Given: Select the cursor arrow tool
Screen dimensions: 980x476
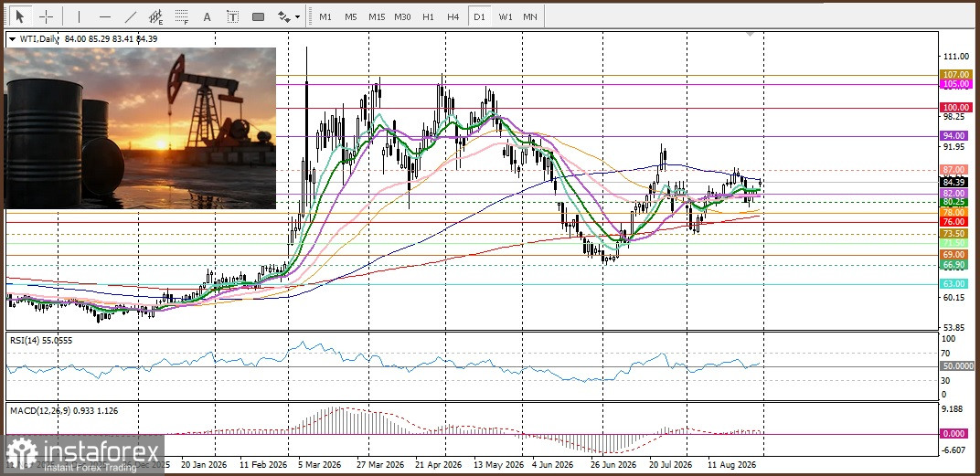Looking at the screenshot, I should [x=21, y=16].
